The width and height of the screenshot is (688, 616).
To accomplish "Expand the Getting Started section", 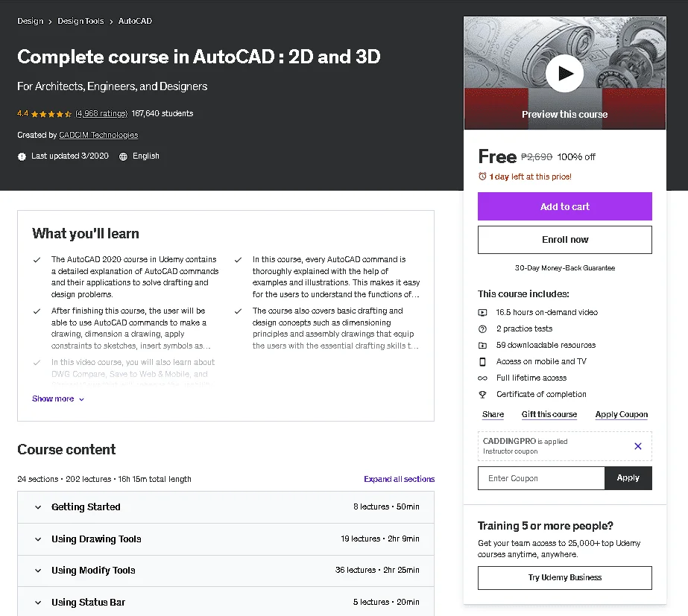I will pyautogui.click(x=226, y=507).
